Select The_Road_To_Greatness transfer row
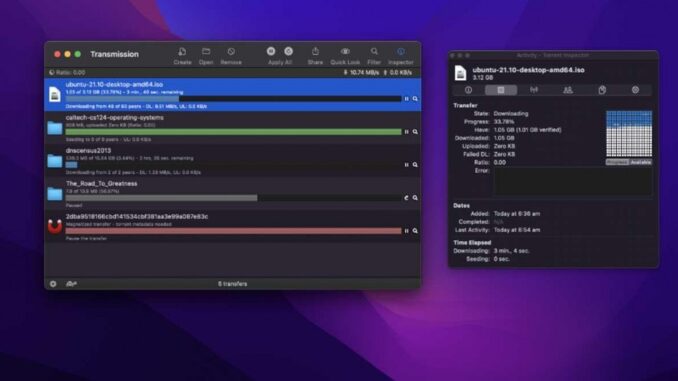This screenshot has height=381, width=678. [x=233, y=194]
